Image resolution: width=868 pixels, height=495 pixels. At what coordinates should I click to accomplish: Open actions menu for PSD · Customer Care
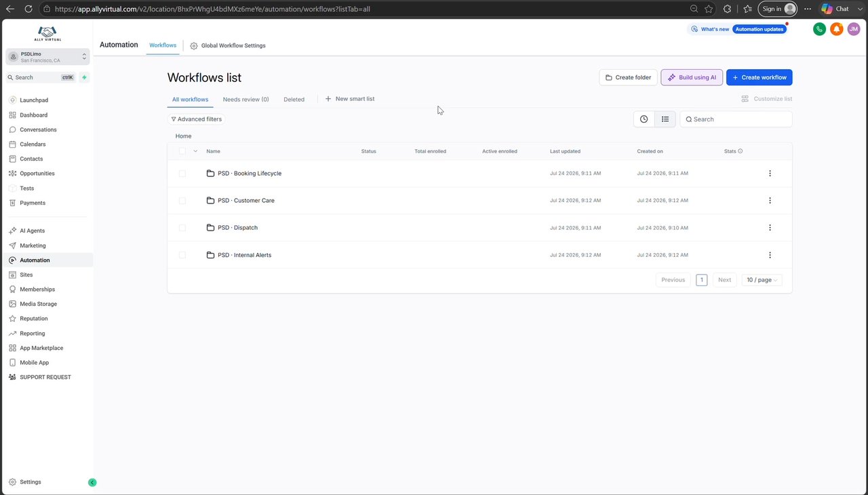tap(770, 201)
